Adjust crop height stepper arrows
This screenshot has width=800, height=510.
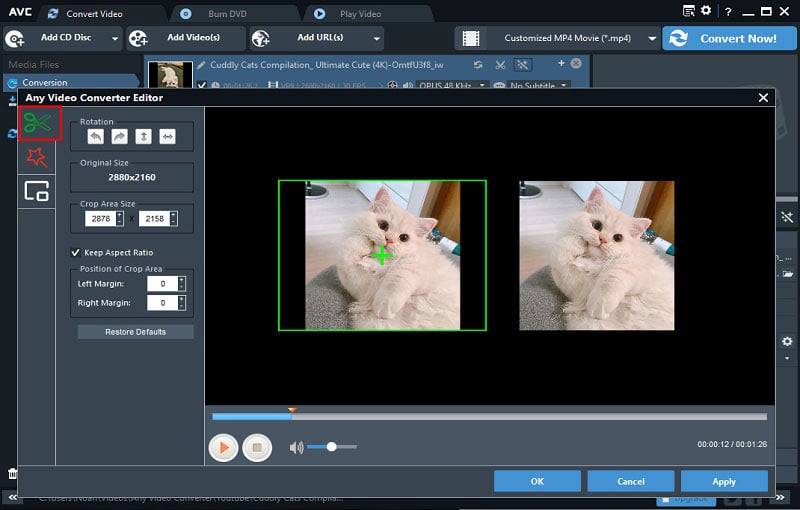(x=173, y=218)
